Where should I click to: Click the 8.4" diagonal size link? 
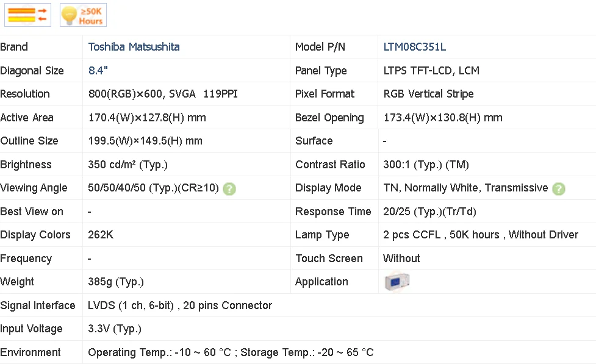point(98,71)
